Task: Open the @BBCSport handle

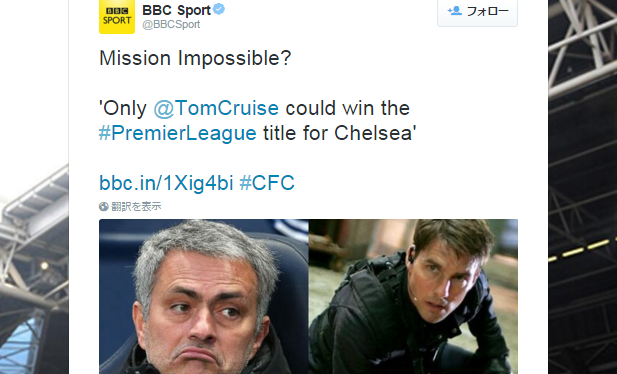Action: [171, 24]
